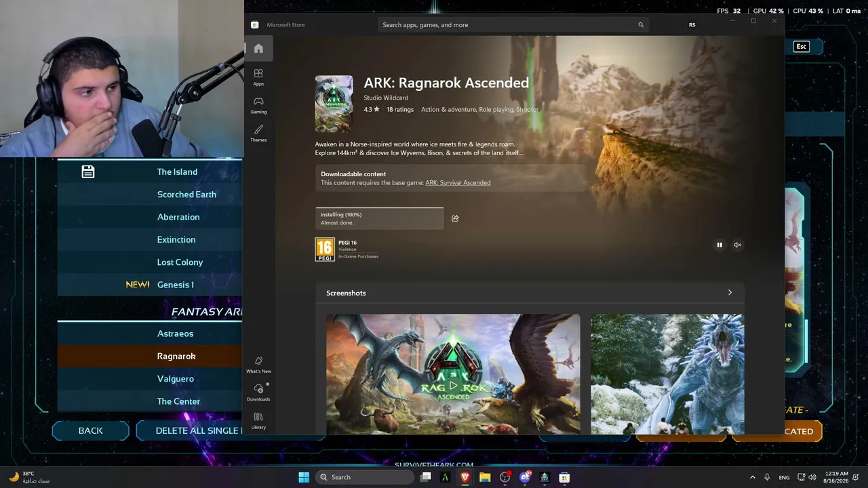
Task: Open the Store Library
Action: point(258,420)
